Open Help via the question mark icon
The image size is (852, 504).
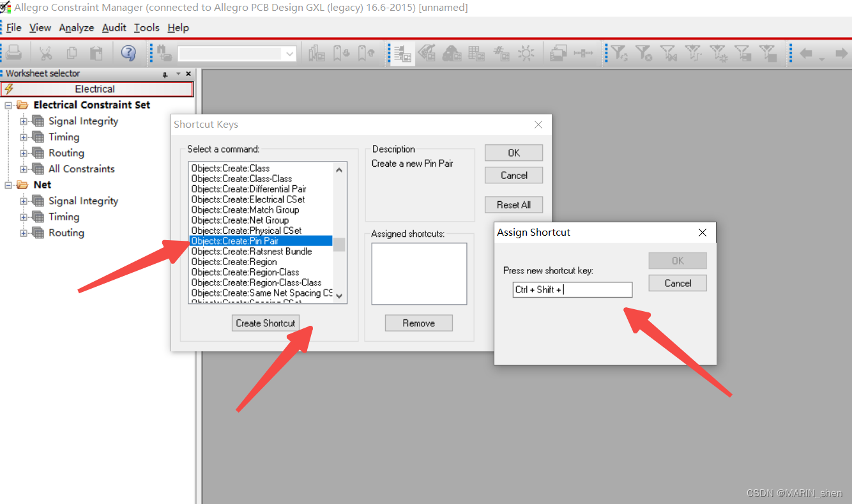point(128,53)
